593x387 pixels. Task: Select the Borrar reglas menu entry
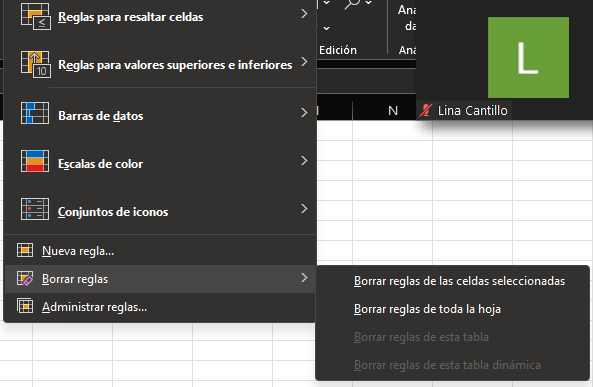click(x=160, y=279)
